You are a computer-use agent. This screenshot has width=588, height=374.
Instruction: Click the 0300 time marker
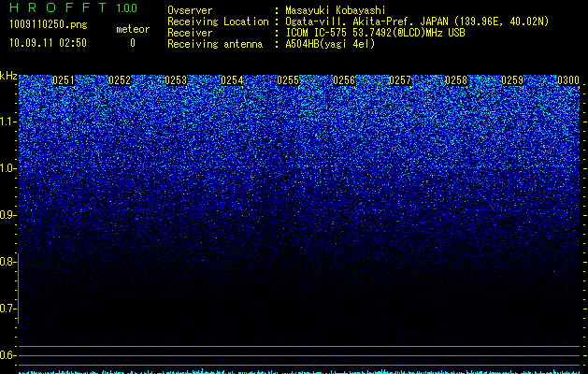[568, 80]
